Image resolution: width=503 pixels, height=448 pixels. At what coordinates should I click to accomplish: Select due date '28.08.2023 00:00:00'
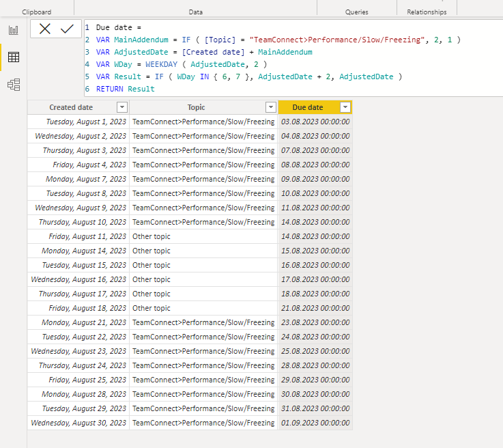click(x=315, y=365)
